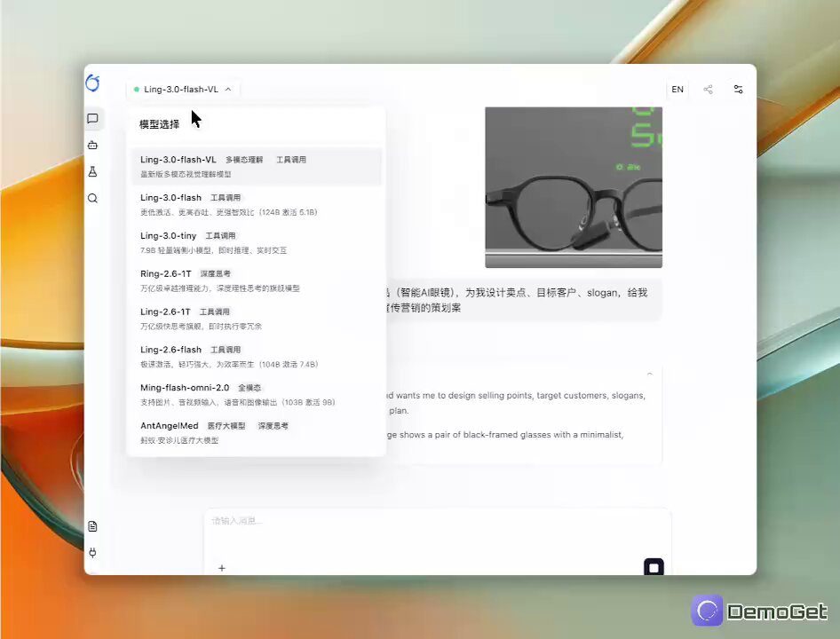The height and width of the screenshot is (639, 840).
Task: Open the lab flask icon in sidebar
Action: [92, 171]
